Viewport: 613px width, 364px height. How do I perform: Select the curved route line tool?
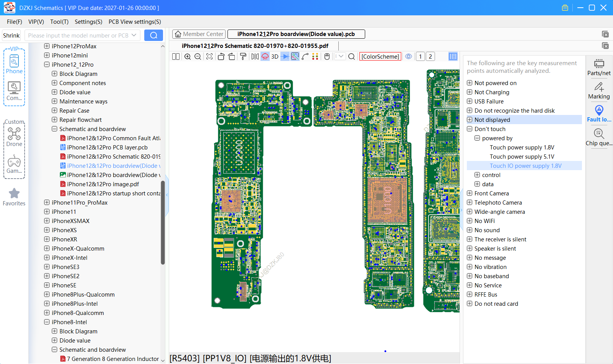pyautogui.click(x=305, y=56)
